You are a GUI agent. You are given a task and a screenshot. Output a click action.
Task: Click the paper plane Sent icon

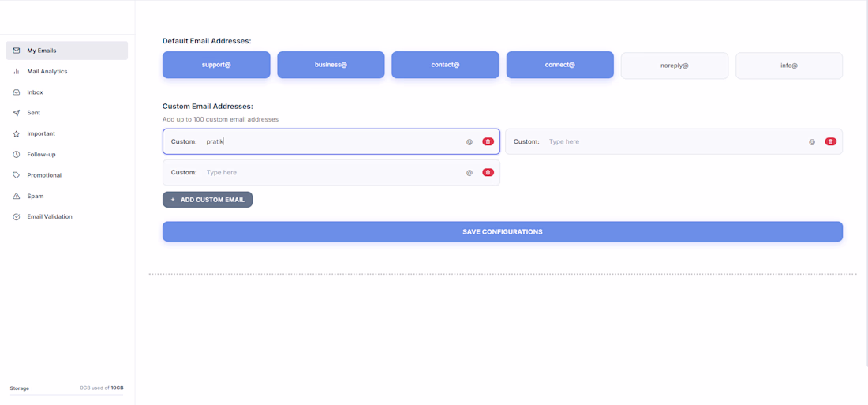(x=17, y=112)
